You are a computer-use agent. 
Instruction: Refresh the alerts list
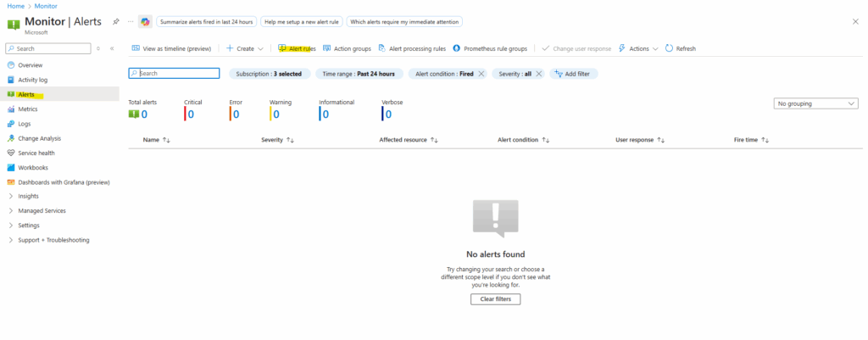[x=681, y=48]
